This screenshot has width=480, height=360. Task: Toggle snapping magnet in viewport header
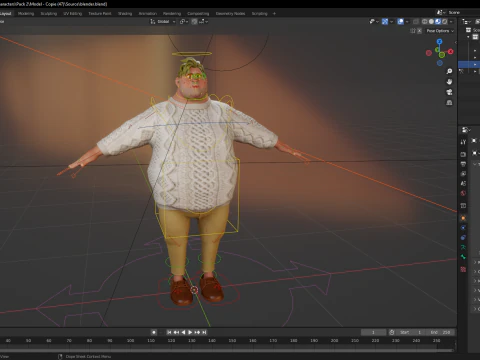click(194, 22)
